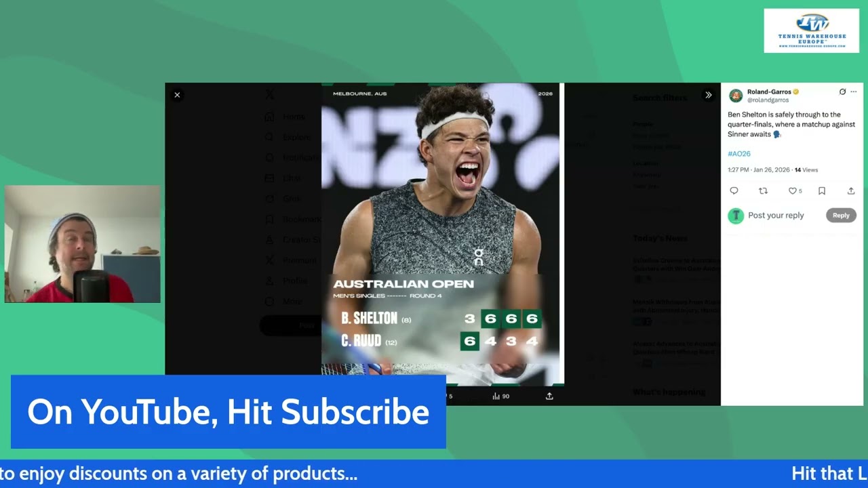Open the 1:27 PM Jan 26, 2026 timestamp
868x488 pixels.
(759, 170)
